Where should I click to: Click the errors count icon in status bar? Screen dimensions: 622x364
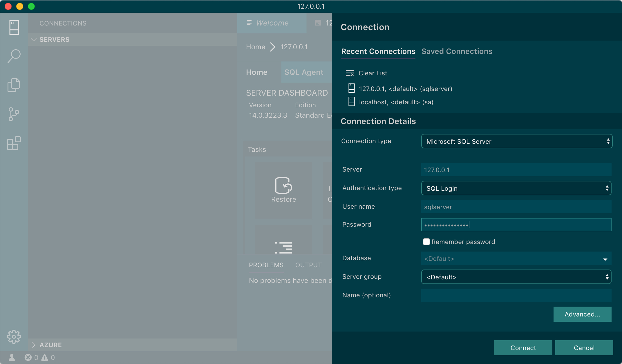(28, 358)
